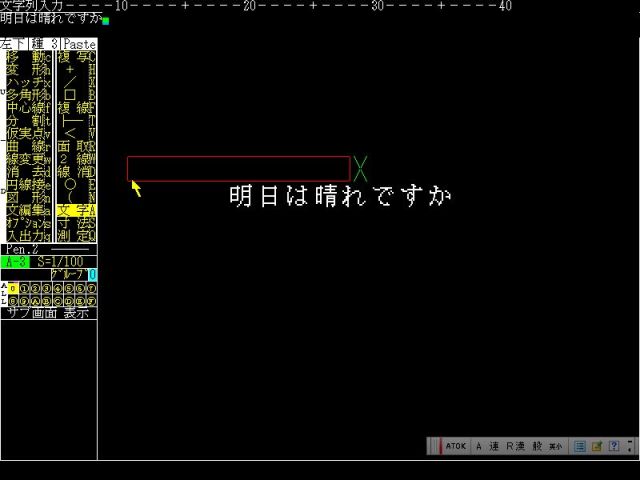Viewport: 640px width, 480px height.
Task: Choose the 複写 copy command
Action: 76,58
